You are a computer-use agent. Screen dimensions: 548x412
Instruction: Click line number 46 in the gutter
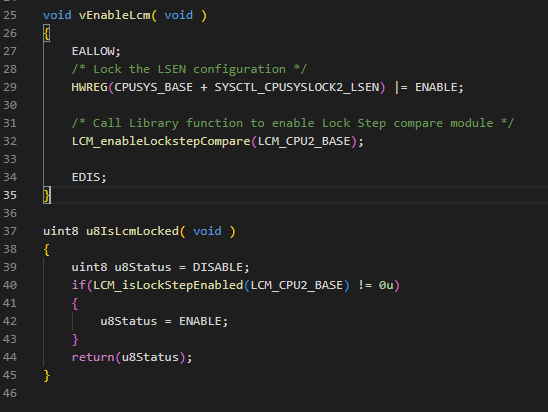click(10, 393)
